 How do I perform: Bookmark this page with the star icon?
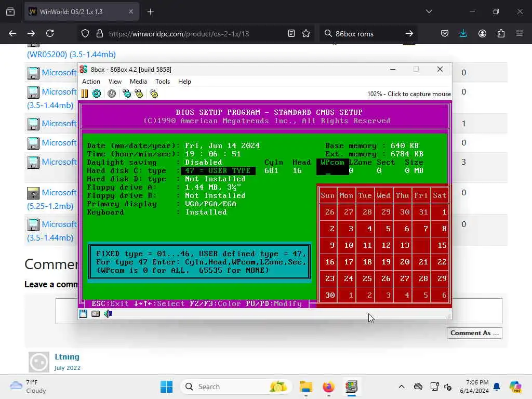point(306,33)
